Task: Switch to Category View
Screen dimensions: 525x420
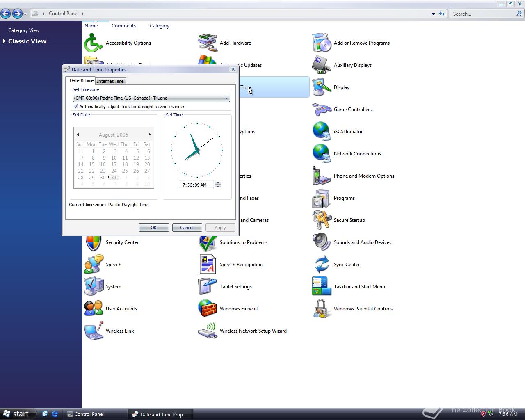Action: point(24,30)
